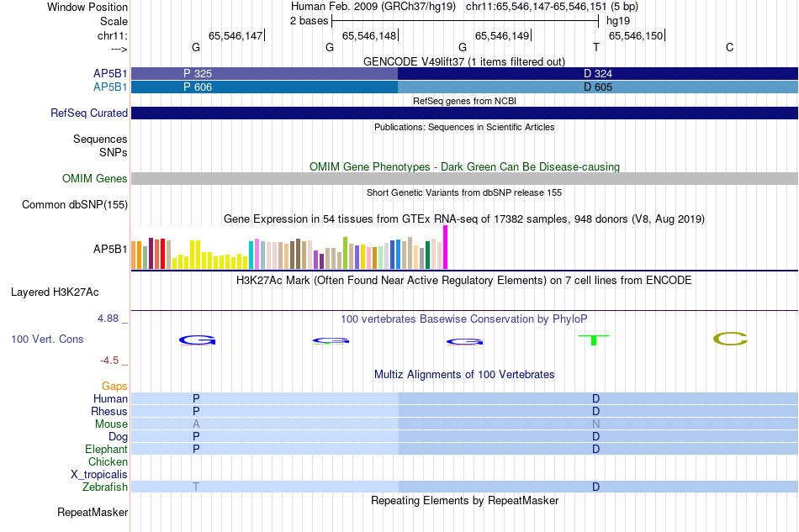The height and width of the screenshot is (532, 799).
Task: Select the P 606 codon block
Action: pyautogui.click(x=264, y=87)
